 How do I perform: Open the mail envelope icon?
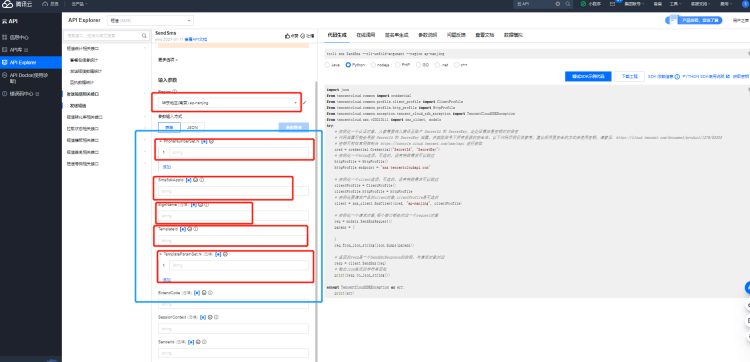pos(612,4)
